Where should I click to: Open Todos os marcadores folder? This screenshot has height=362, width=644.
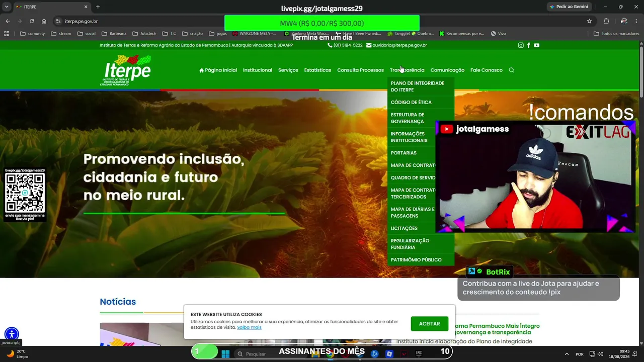coord(616,34)
